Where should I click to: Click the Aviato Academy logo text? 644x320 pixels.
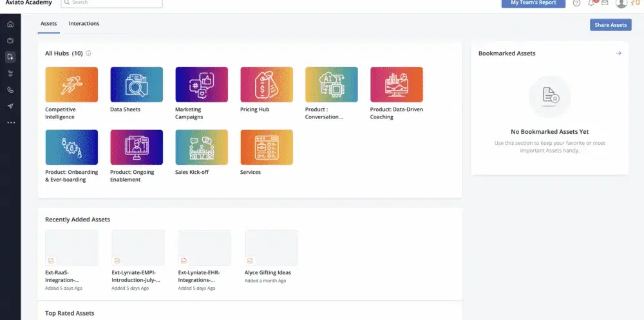coord(29,3)
